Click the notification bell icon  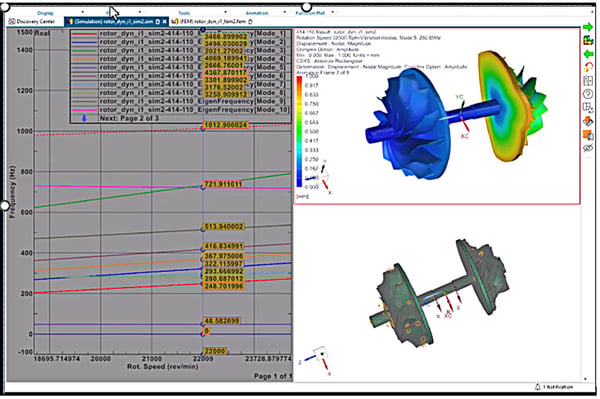(x=538, y=387)
